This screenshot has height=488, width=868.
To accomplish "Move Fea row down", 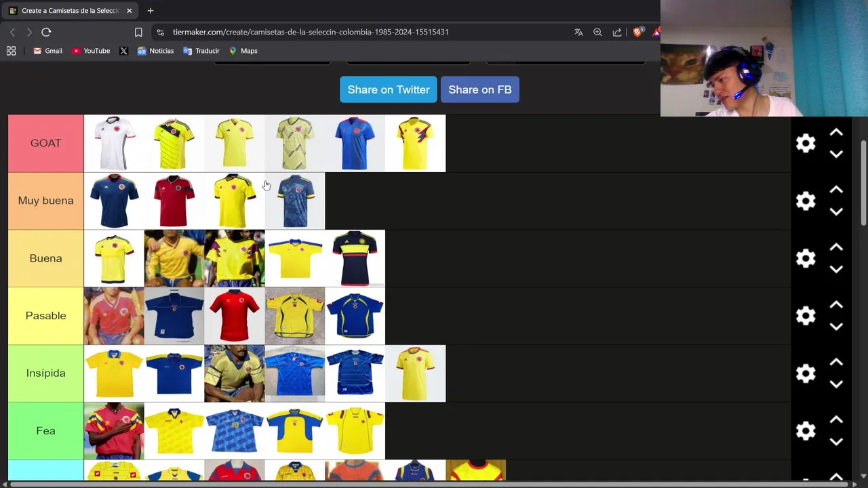I will 836,442.
